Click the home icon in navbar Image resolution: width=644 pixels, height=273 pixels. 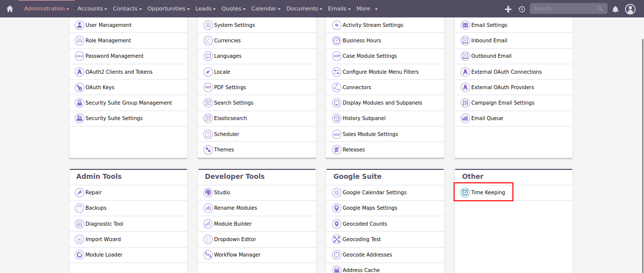9,8
